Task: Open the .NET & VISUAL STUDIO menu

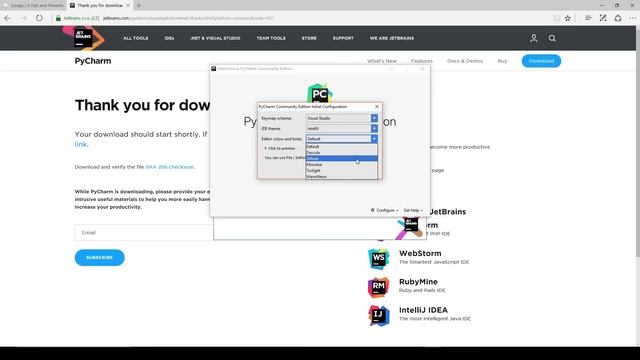Action: tap(215, 38)
